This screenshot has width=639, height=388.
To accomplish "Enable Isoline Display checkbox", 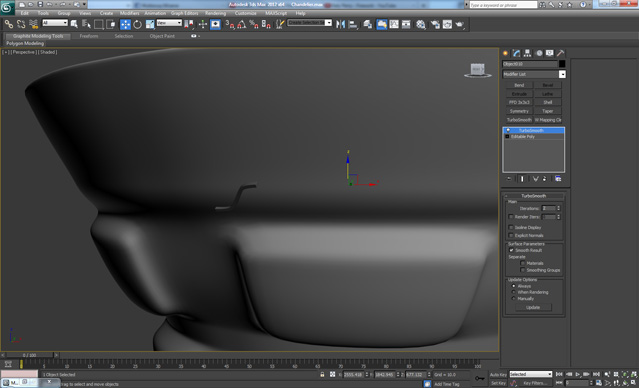I will tap(511, 227).
